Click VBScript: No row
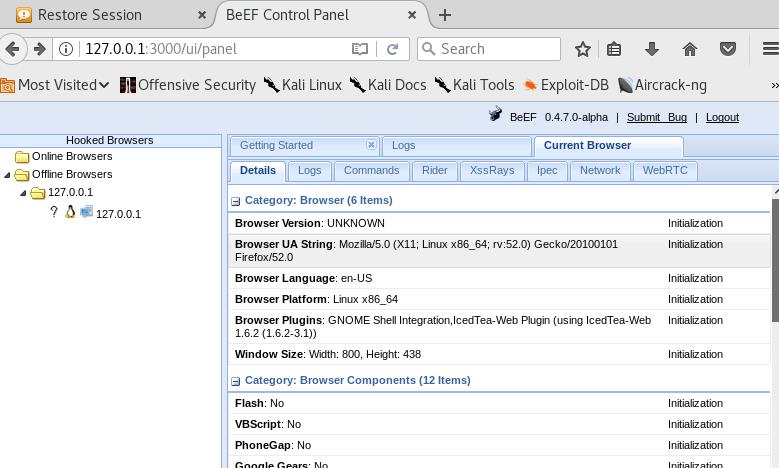This screenshot has width=779, height=468. 499,424
